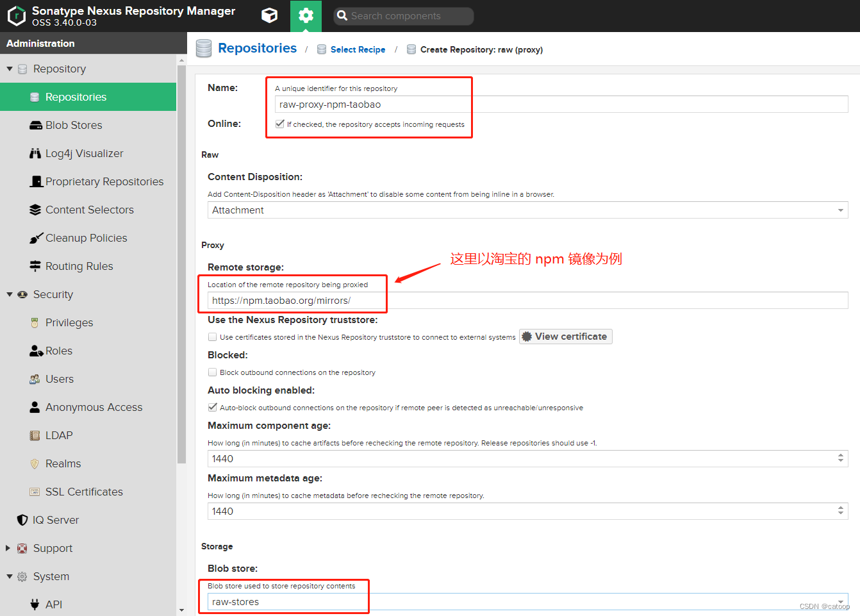Collapse the Security tree section
This screenshot has width=860, height=616.
[x=10, y=294]
